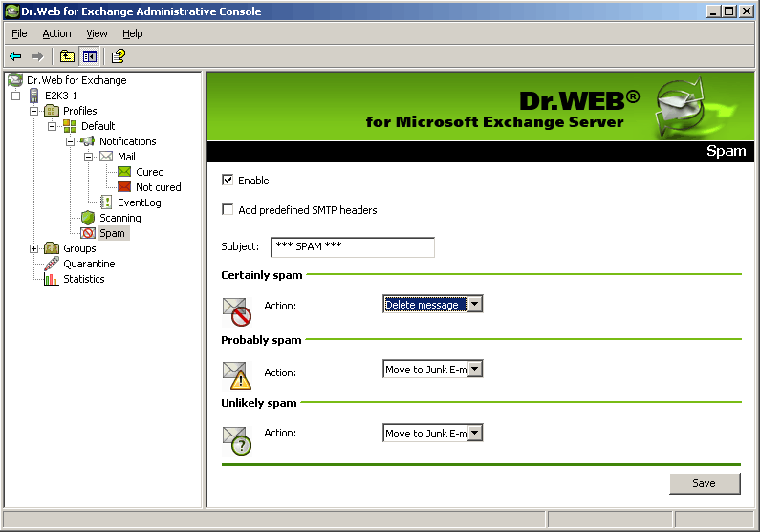Viewport: 760px width, 532px height.
Task: Click the Scanning shield icon
Action: (88, 218)
